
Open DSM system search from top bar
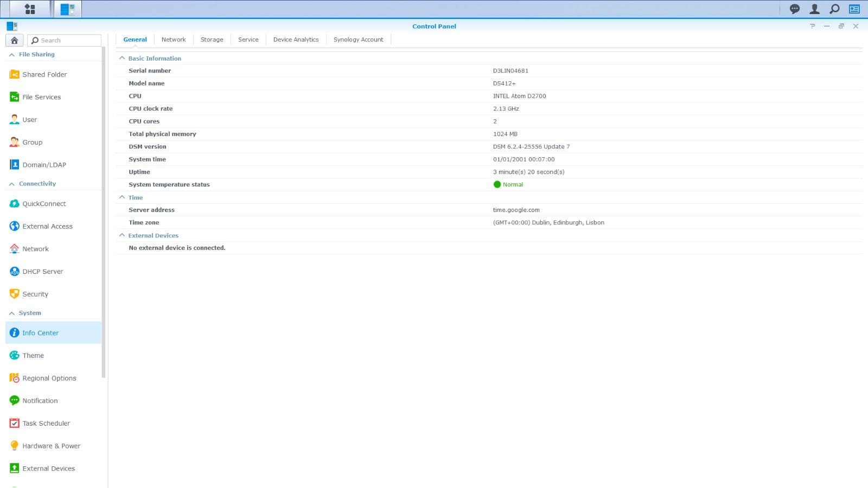(x=834, y=9)
